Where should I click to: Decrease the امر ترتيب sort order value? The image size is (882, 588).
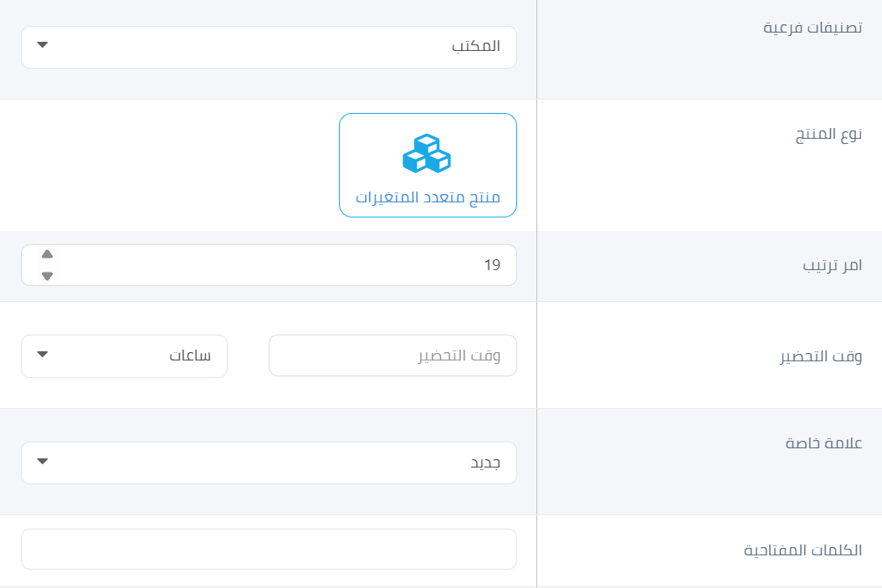point(47,276)
